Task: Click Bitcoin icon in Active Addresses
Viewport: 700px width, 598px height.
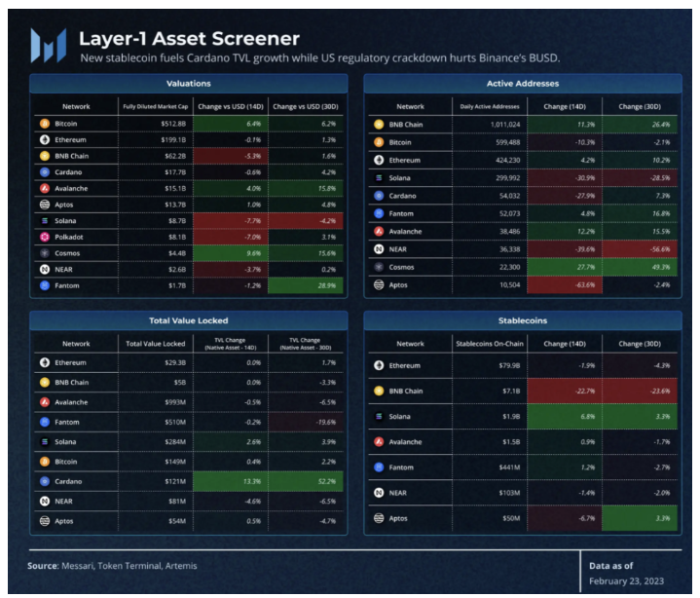Action: (x=379, y=142)
